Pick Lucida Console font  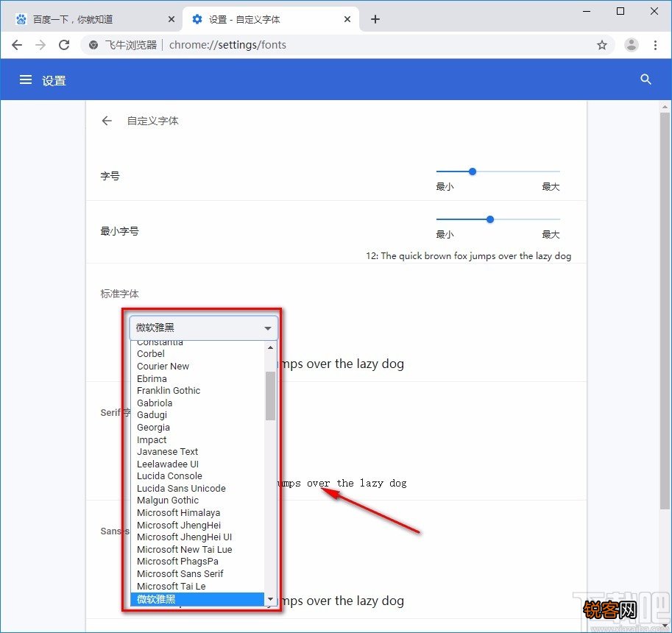pos(197,476)
